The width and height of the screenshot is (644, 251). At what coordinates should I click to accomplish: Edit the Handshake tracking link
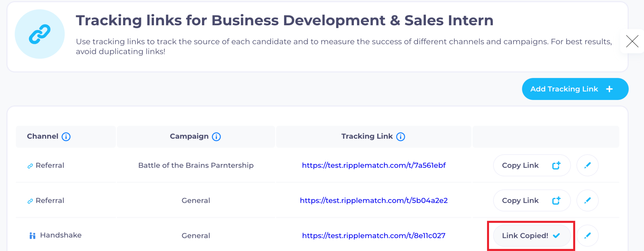coord(587,236)
